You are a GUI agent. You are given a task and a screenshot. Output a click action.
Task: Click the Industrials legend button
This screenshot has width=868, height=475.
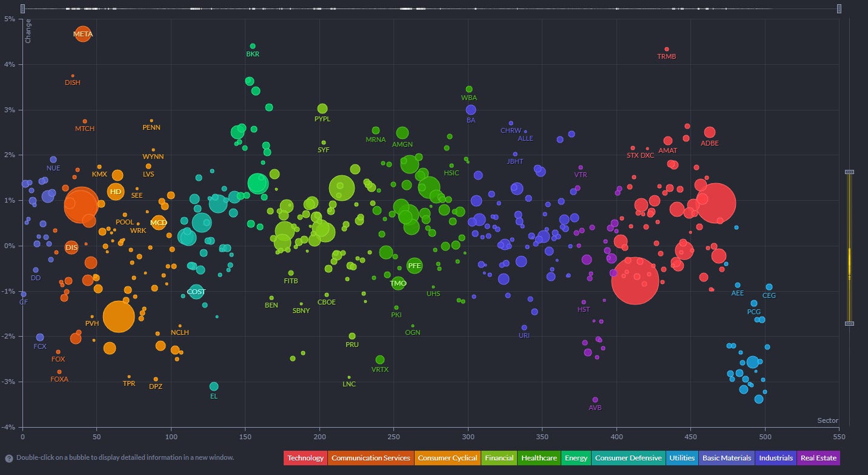coord(775,458)
